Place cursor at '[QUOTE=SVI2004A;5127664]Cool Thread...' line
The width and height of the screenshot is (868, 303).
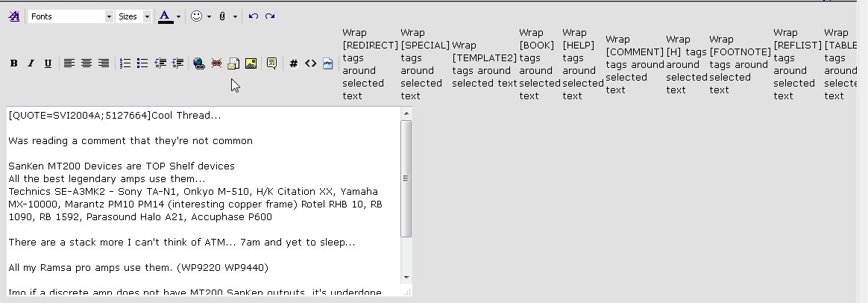pyautogui.click(x=115, y=115)
